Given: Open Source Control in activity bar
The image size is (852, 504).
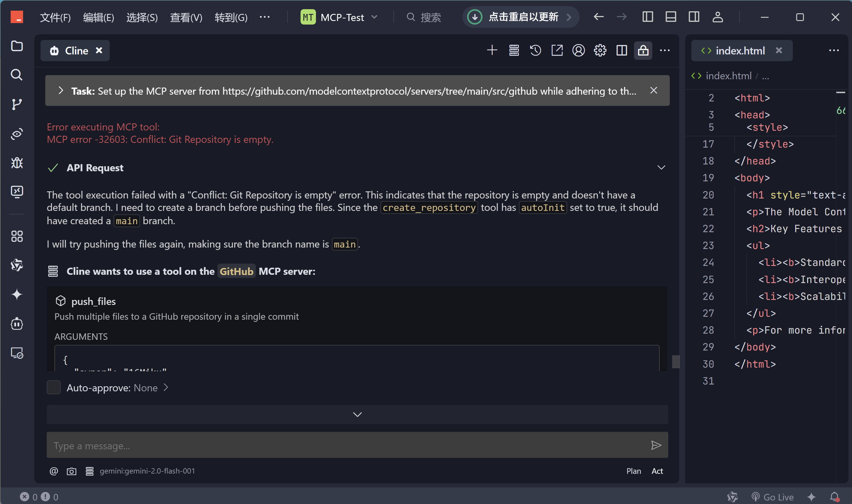Looking at the screenshot, I should point(17,104).
